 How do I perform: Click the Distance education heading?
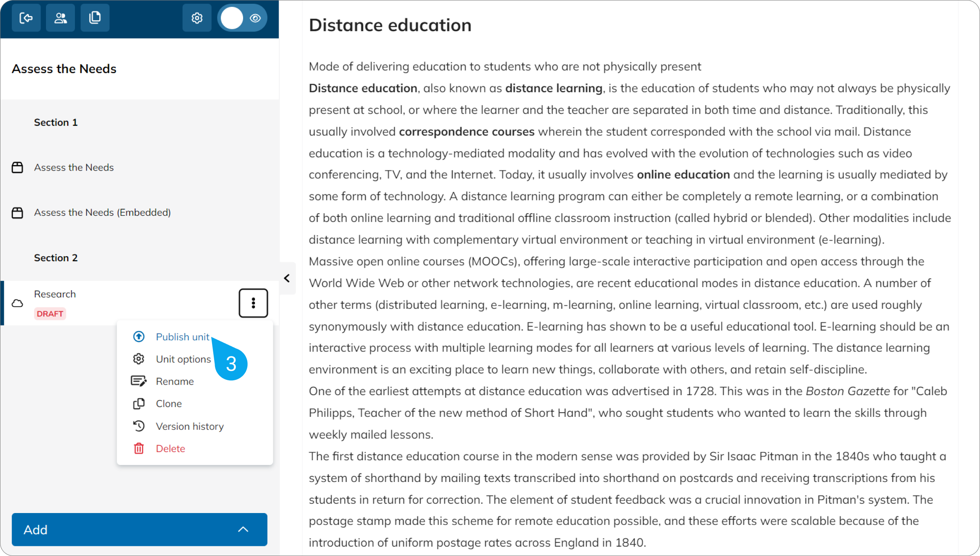(390, 25)
